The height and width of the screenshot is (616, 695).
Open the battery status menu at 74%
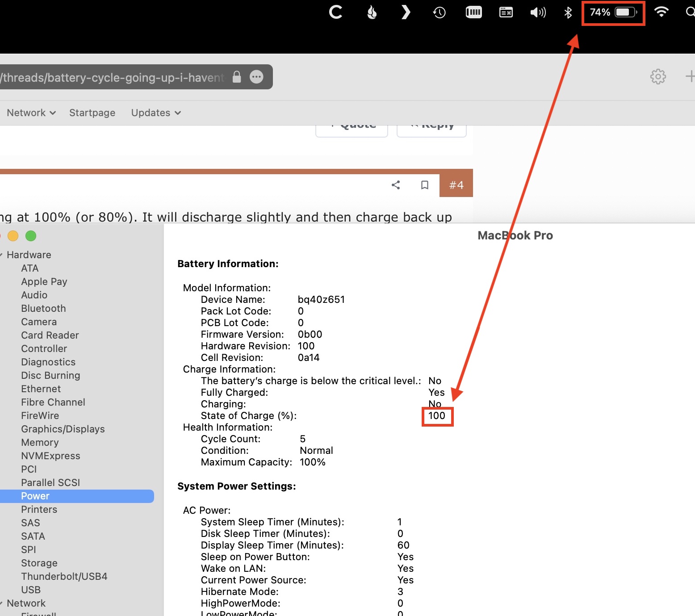[x=613, y=12]
